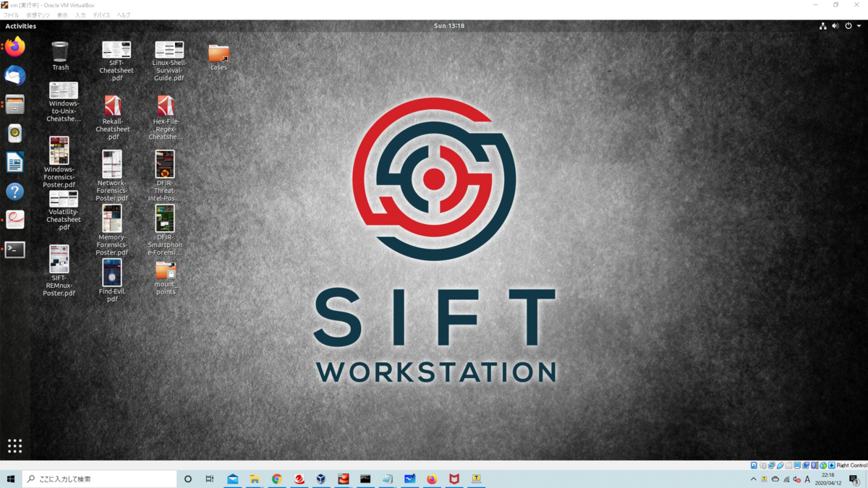Open the Help icon in the dock

point(15,192)
